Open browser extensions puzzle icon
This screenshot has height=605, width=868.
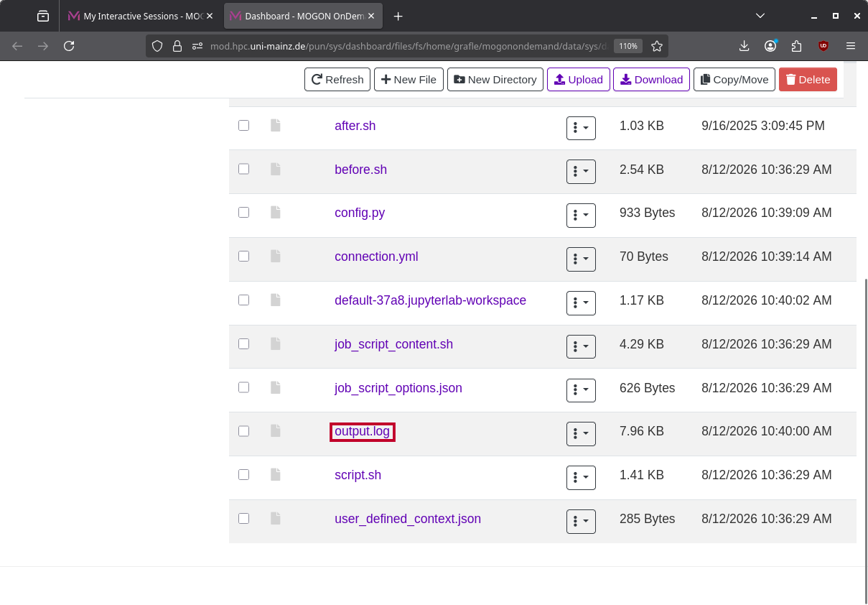coord(796,46)
